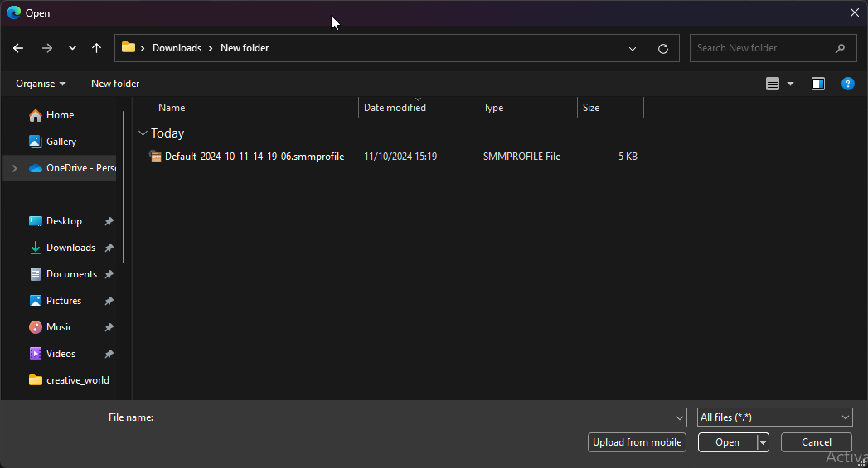Open the File name history dropdown

tap(680, 417)
